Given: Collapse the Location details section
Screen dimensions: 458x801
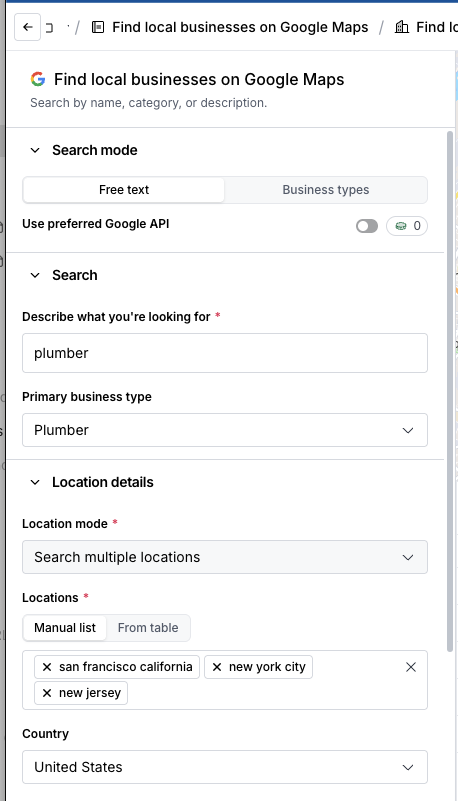Looking at the screenshot, I should point(35,482).
